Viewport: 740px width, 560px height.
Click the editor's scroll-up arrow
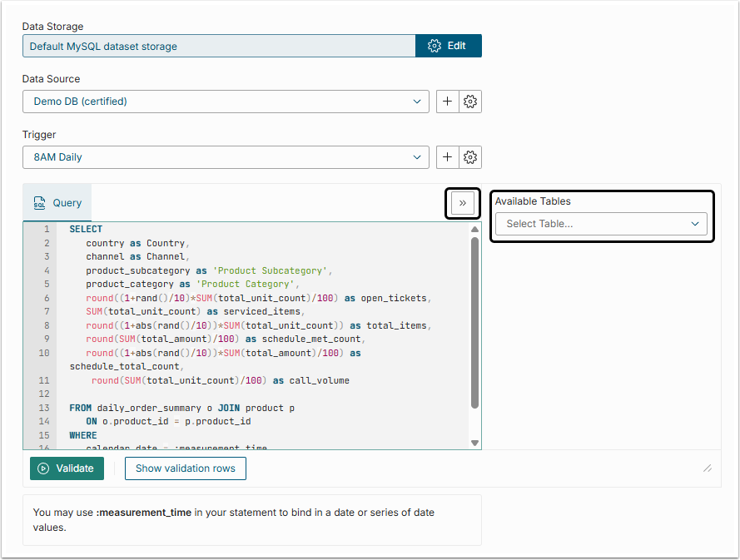(475, 230)
